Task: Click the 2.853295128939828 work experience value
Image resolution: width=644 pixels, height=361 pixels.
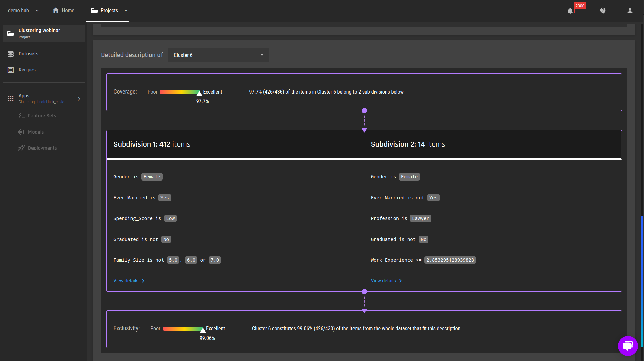Action: click(x=450, y=260)
